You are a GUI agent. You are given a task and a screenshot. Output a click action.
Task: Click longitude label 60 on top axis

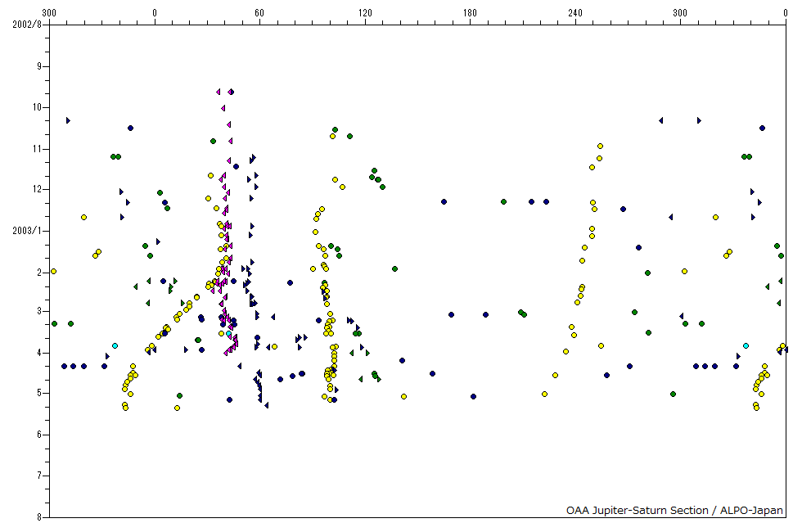coord(259,13)
